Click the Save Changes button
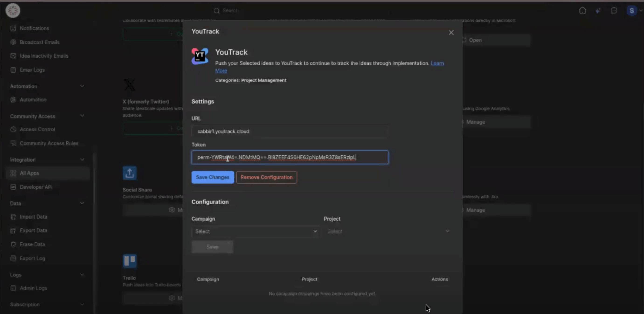 [213, 177]
